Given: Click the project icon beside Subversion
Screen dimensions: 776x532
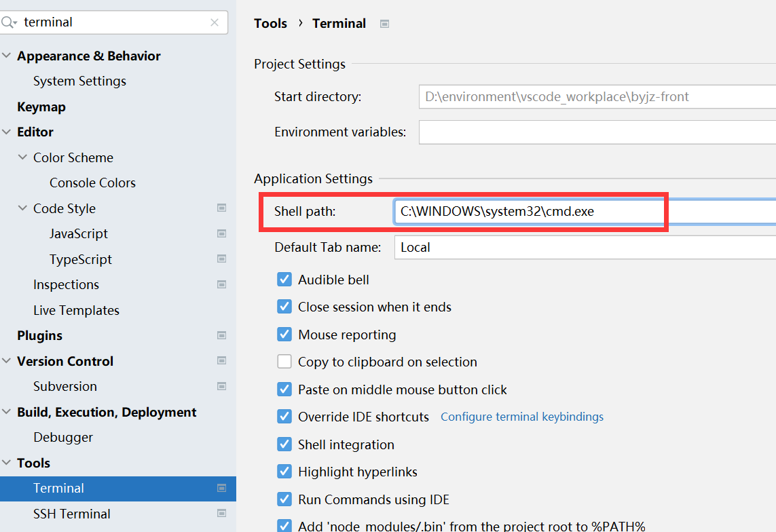Looking at the screenshot, I should coord(222,386).
